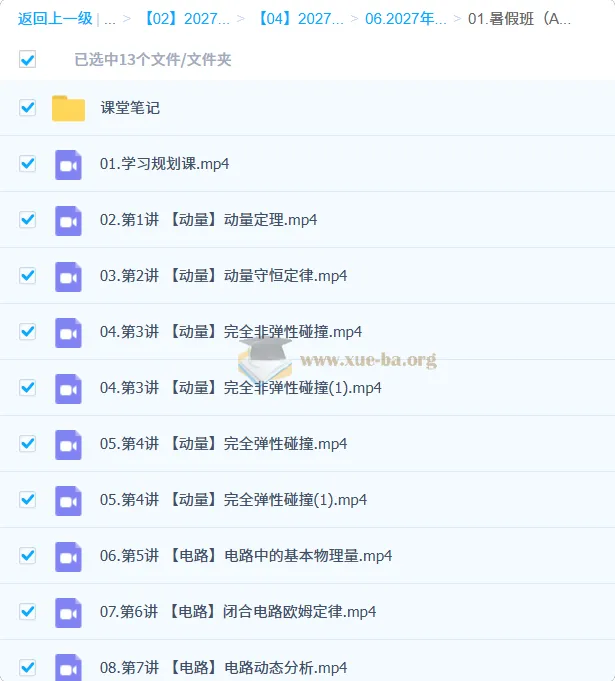Image resolution: width=615 pixels, height=681 pixels.
Task: Uncheck the 05.第4讲 完全弹性碰撞(1).mp4 checkbox
Action: (x=27, y=500)
